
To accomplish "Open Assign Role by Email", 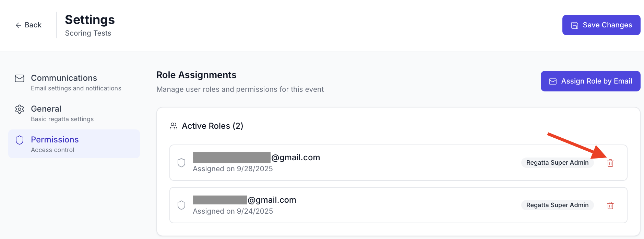I will click(591, 81).
